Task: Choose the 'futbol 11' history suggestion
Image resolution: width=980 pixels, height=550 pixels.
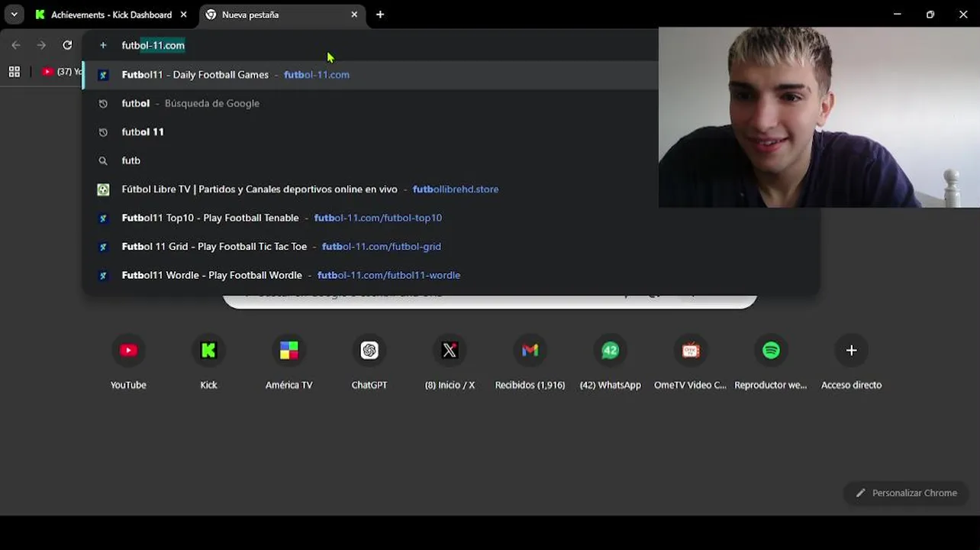Action: (x=370, y=132)
